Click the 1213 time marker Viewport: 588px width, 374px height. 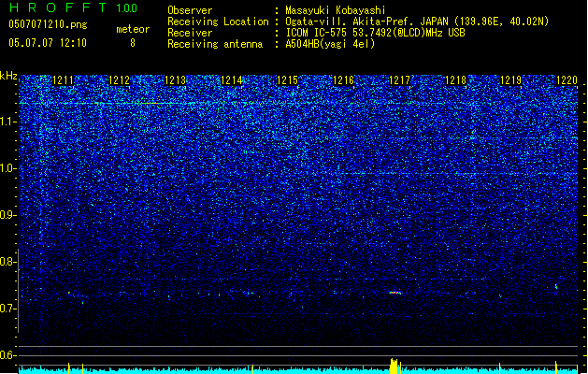pos(175,80)
